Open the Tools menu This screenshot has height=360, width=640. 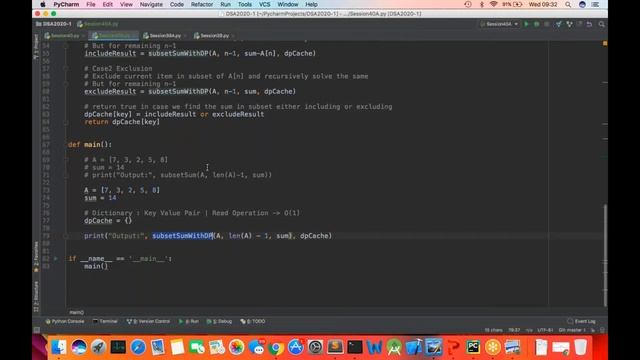point(244,4)
